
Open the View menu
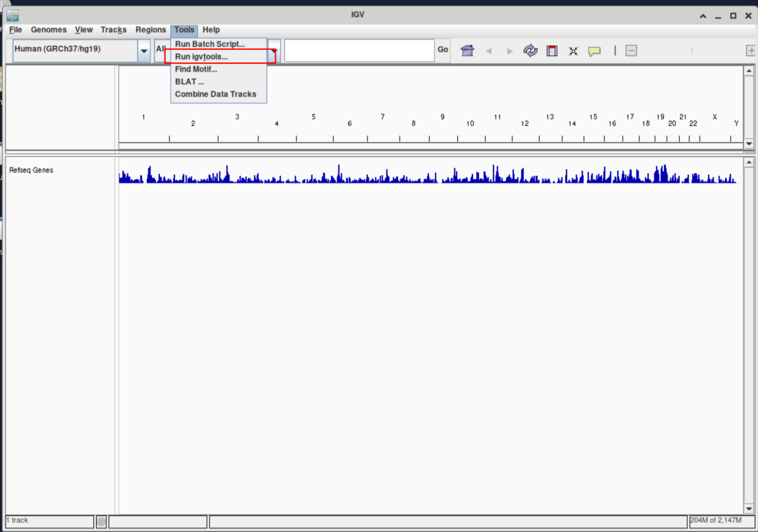[83, 30]
